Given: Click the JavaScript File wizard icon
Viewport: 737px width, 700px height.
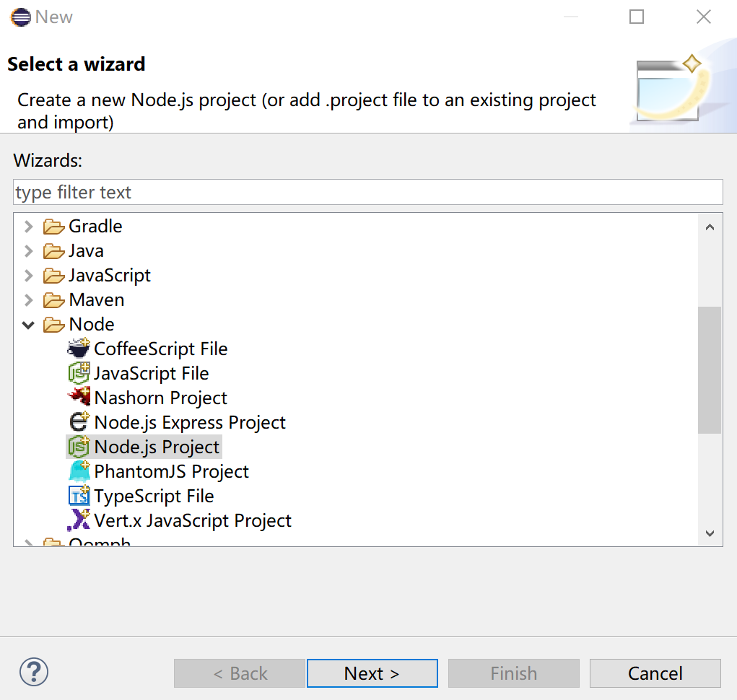Looking at the screenshot, I should pos(79,373).
